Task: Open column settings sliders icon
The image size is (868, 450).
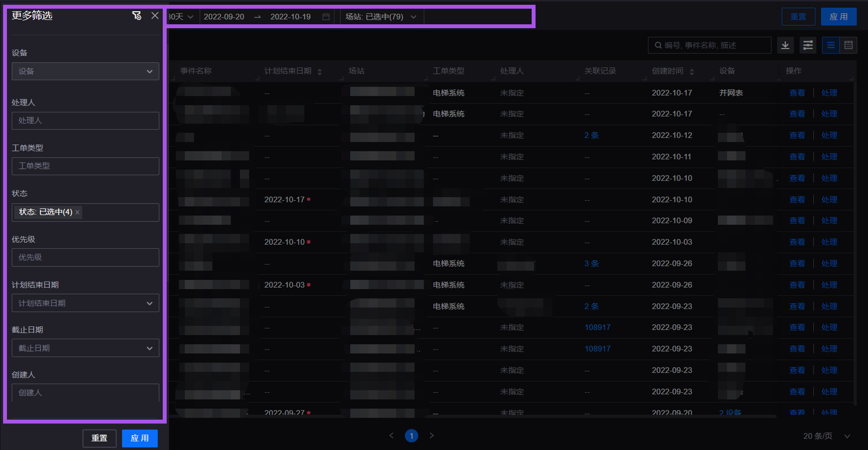Action: (808, 45)
